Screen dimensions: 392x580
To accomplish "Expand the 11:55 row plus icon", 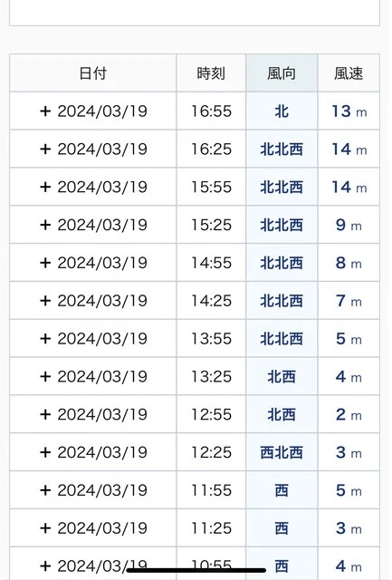I will coord(45,490).
